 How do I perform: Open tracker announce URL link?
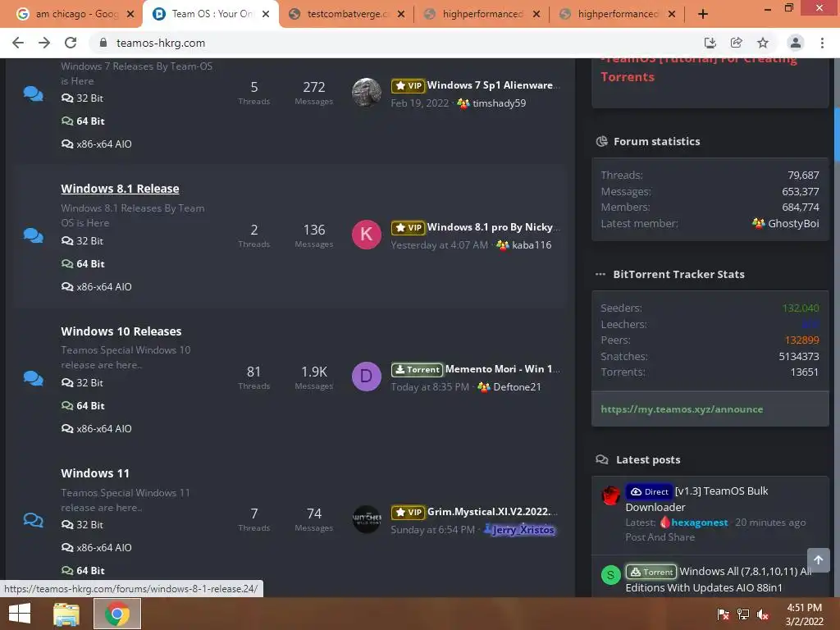click(682, 409)
